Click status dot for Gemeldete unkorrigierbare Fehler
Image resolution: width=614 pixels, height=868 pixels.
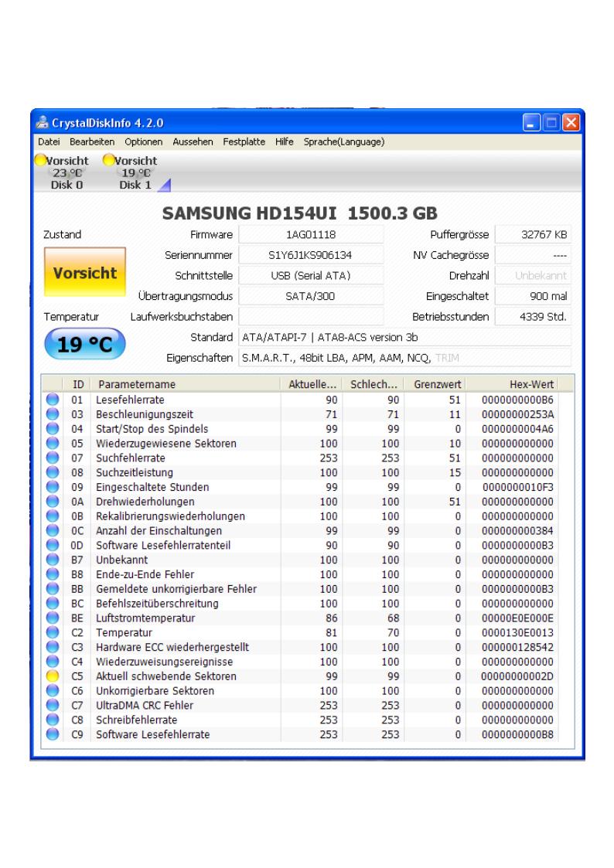53,588
